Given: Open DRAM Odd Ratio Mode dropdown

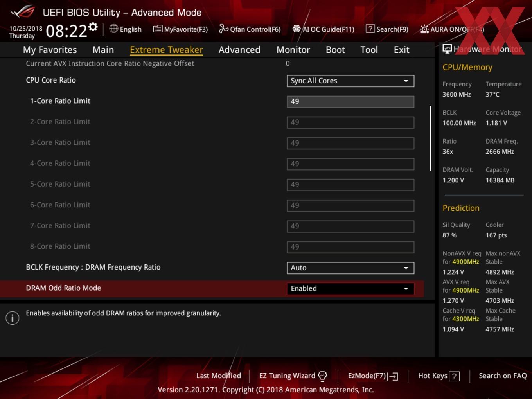Looking at the screenshot, I should click(350, 288).
